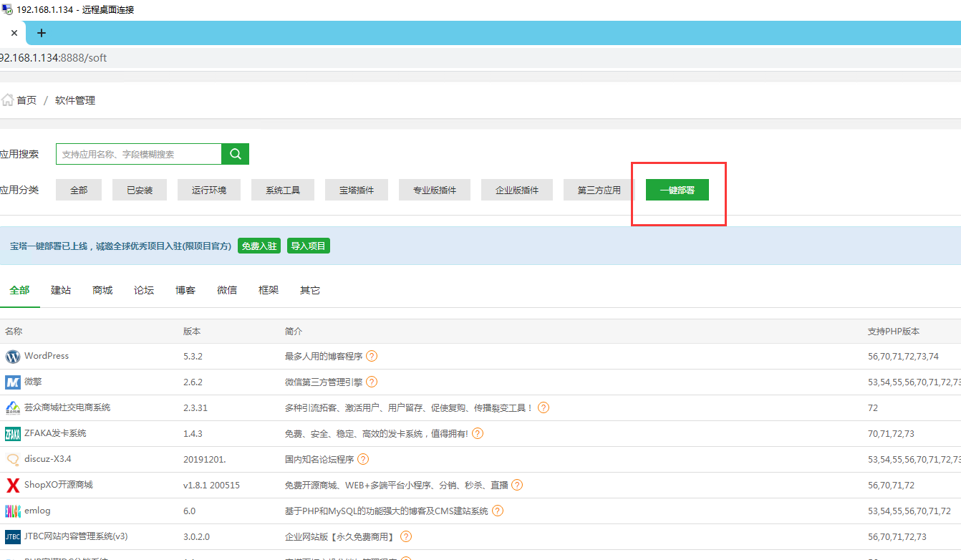Viewport: 961px width, 560px height.
Task: Click the 免费入驻 button
Action: [259, 246]
